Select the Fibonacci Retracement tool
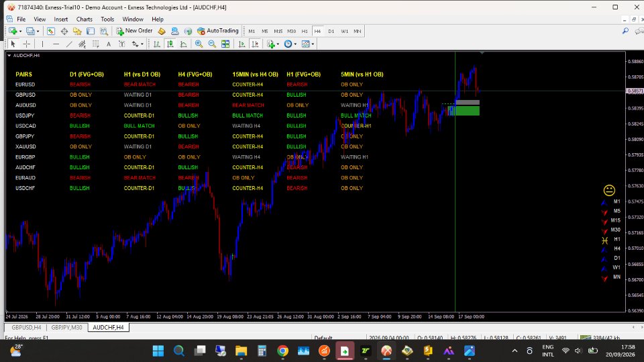The image size is (644, 362). click(96, 44)
